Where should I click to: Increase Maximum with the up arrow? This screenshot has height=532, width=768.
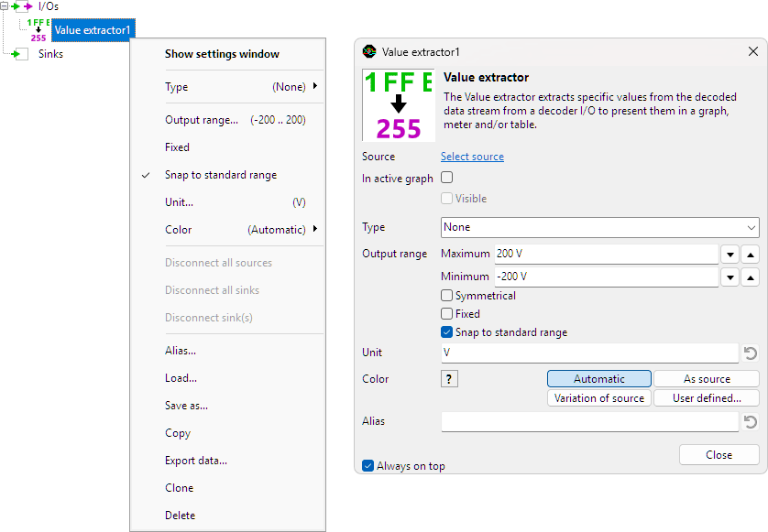[751, 255]
